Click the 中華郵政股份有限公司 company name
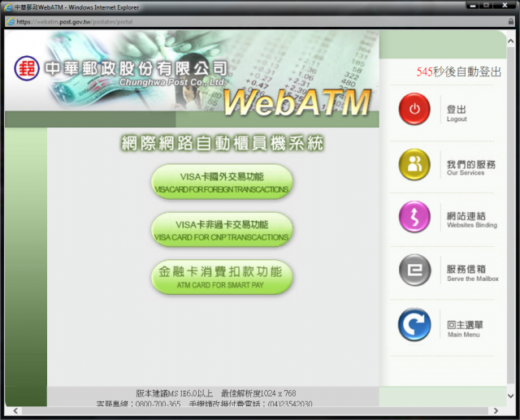This screenshot has width=520, height=420. (136, 68)
